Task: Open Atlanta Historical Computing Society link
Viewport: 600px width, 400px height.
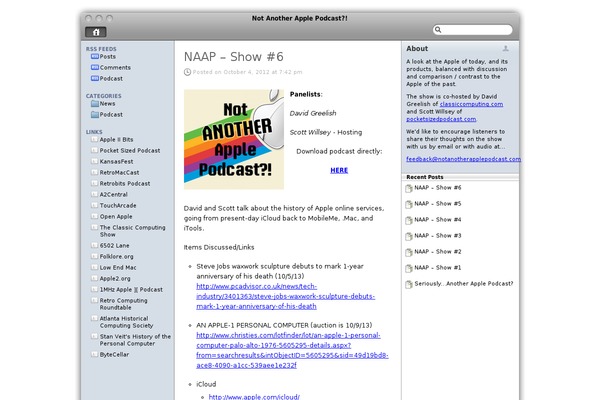Action: click(x=126, y=322)
